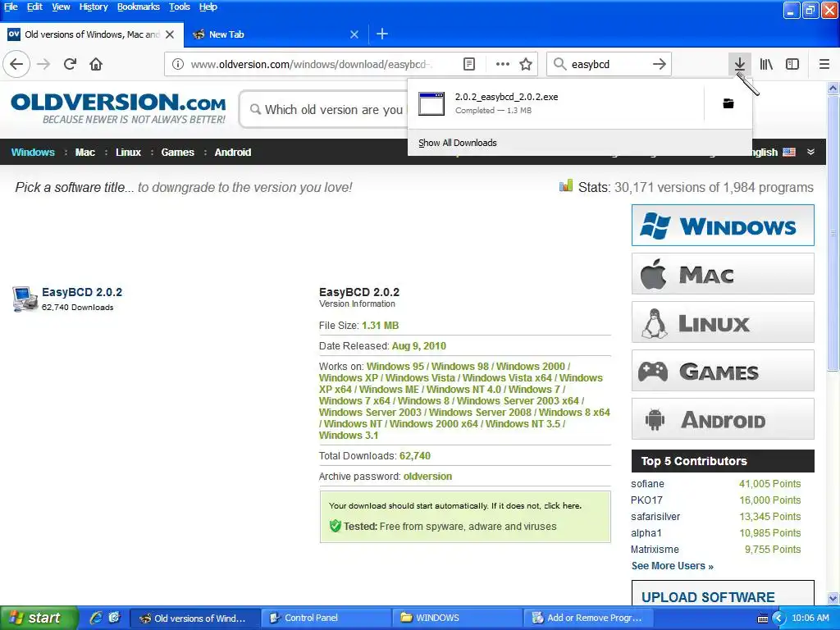Open the View menu
840x630 pixels.
click(61, 7)
